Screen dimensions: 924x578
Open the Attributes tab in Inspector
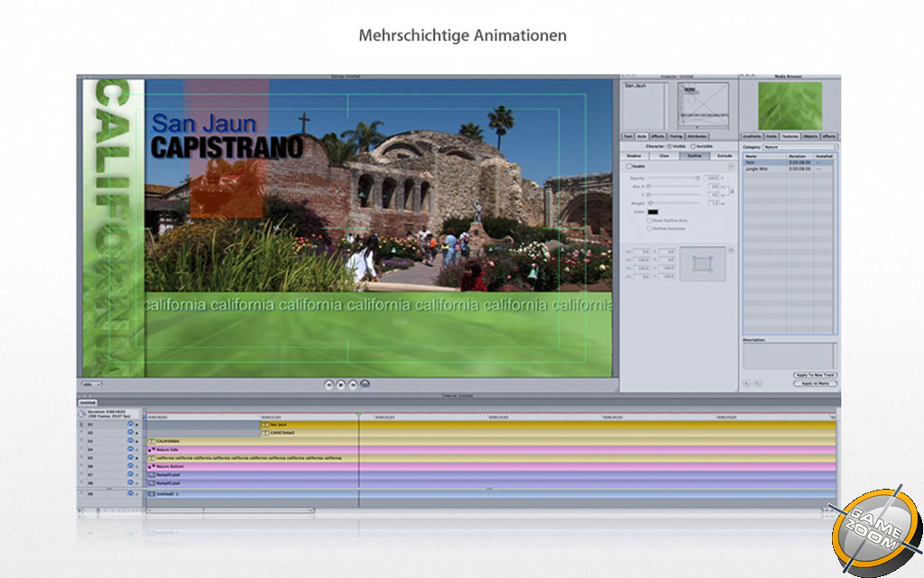[x=697, y=136]
